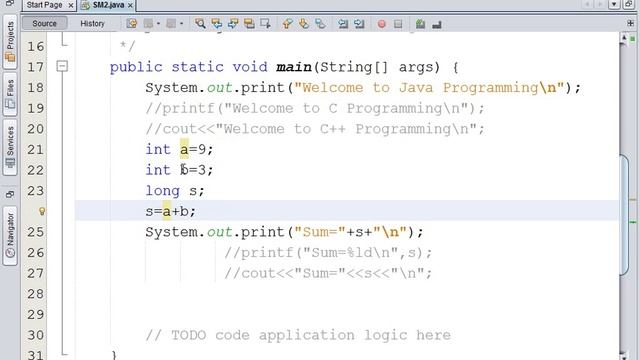
Task: Click Previous Bookmark icon
Action: click(x=288, y=24)
